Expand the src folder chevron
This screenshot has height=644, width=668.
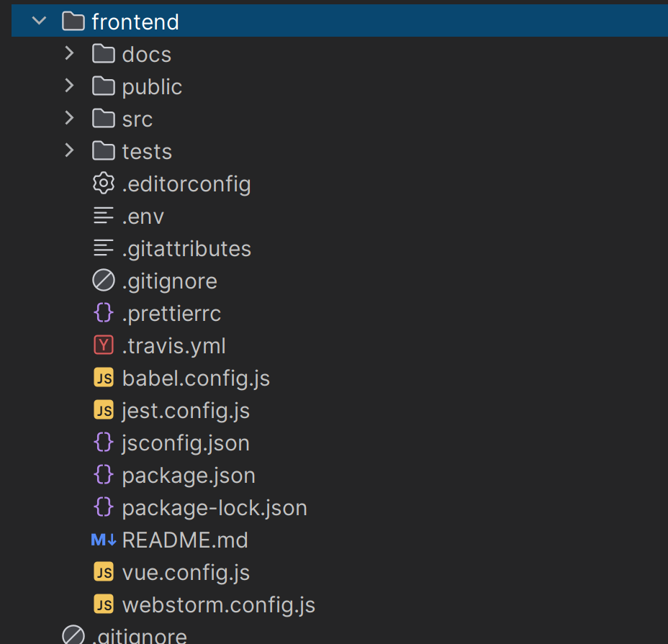[69, 119]
